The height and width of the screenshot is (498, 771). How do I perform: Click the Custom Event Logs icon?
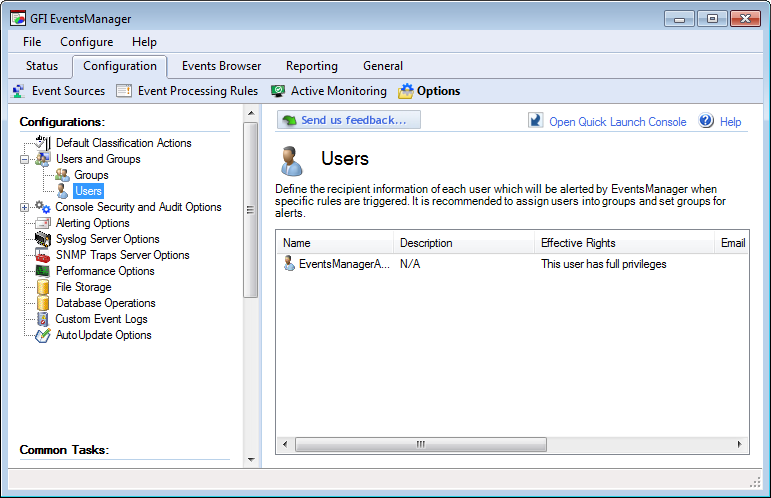coord(43,319)
